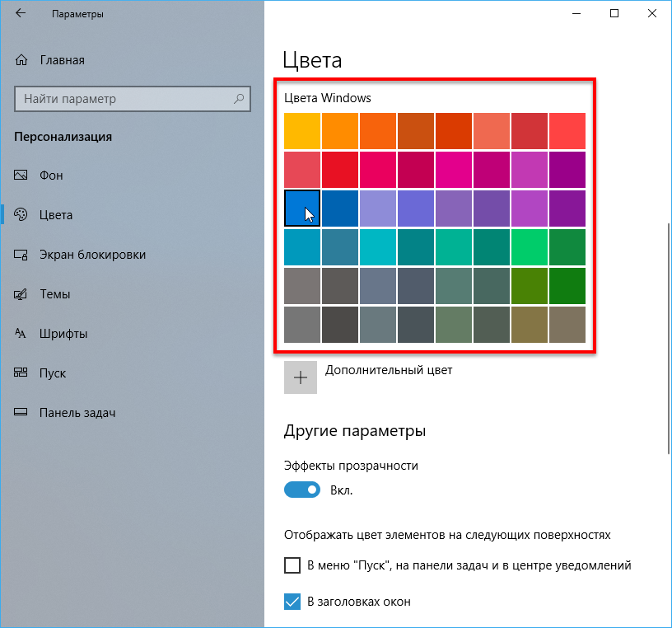
Task: Click inside the Найти параметр search field
Action: coord(124,99)
